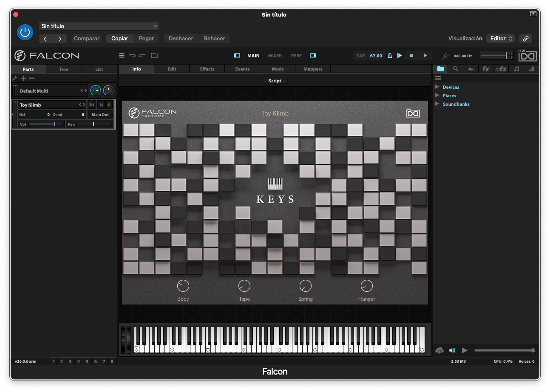Click the Comparar button
Image resolution: width=550 pixels, height=392 pixels.
87,39
